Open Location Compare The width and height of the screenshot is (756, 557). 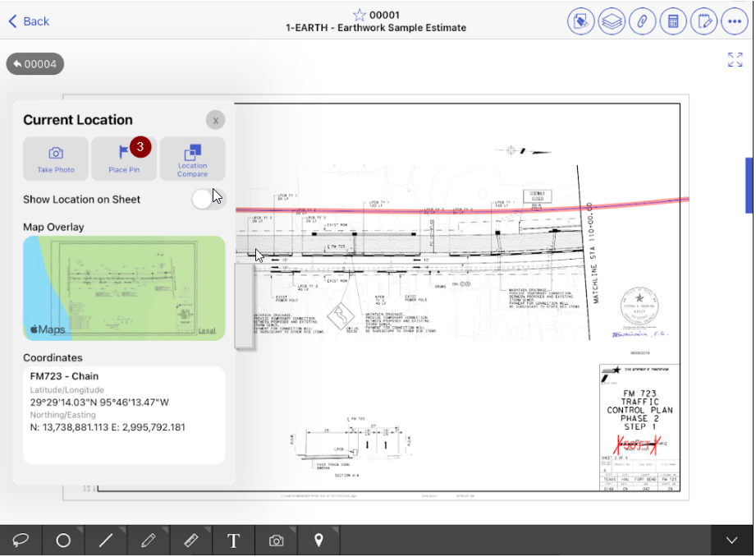click(192, 159)
